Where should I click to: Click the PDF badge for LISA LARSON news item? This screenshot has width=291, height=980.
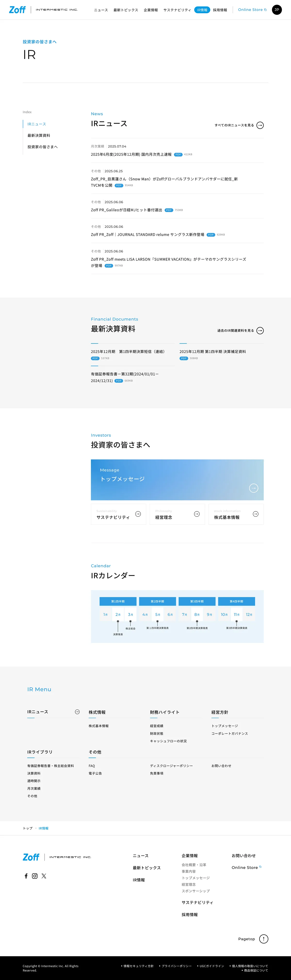coord(109,266)
